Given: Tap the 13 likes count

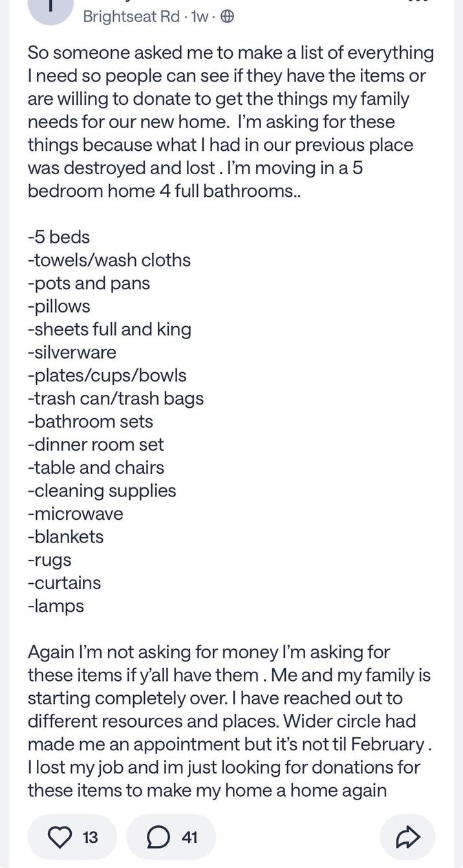Looking at the screenshot, I should coord(91,837).
